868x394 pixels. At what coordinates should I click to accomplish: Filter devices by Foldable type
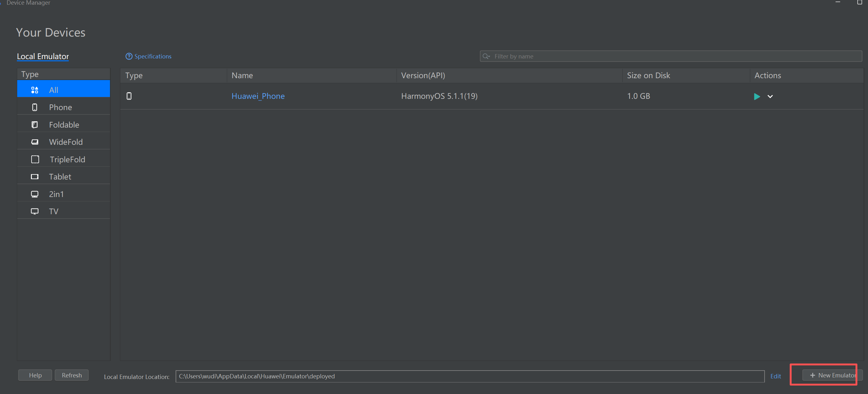coord(63,124)
